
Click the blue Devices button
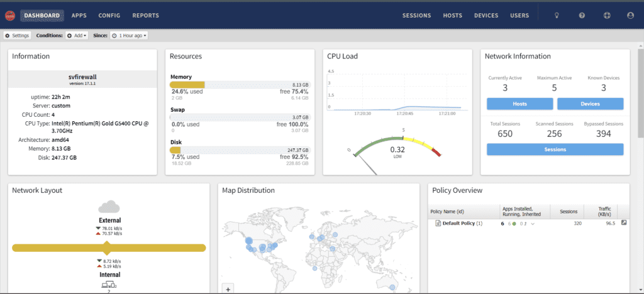(x=590, y=104)
